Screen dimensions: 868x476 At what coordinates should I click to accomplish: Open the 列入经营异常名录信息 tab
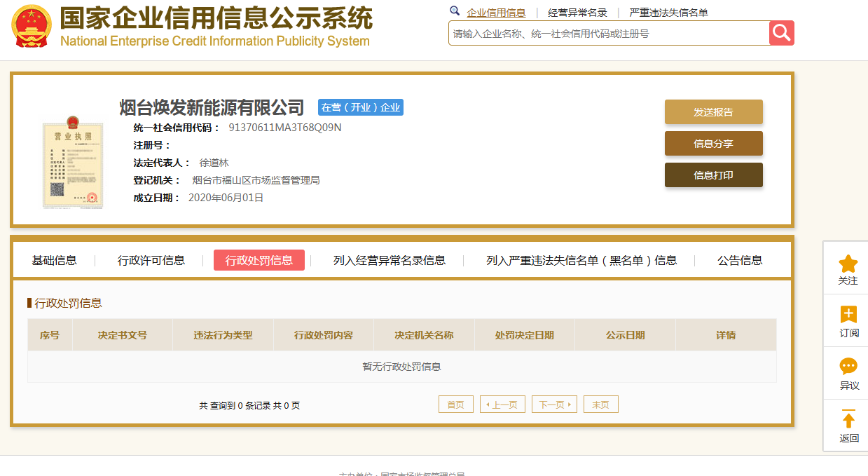(x=390, y=261)
